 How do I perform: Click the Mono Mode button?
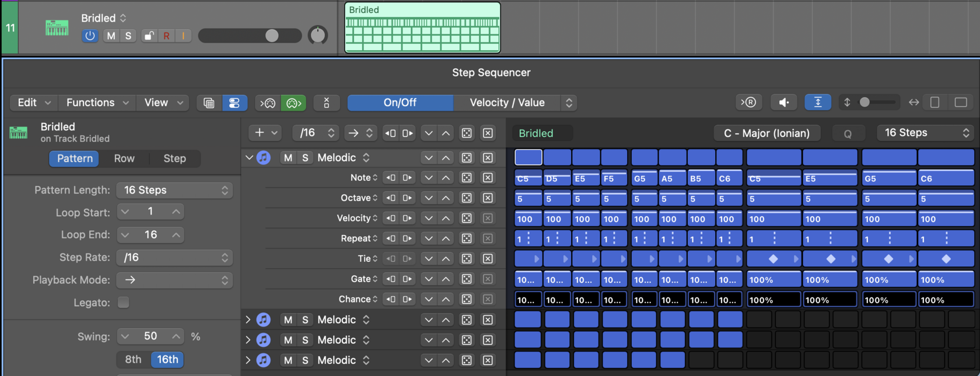(326, 103)
